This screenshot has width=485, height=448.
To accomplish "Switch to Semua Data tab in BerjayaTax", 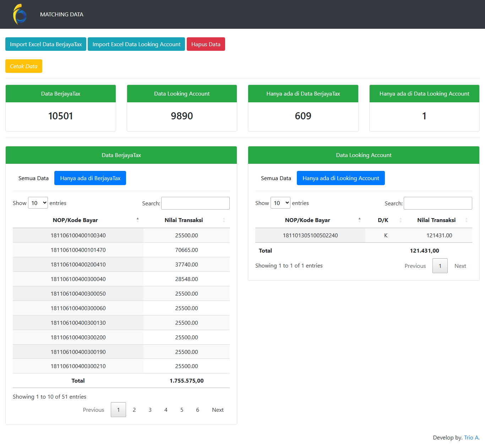I will (33, 178).
